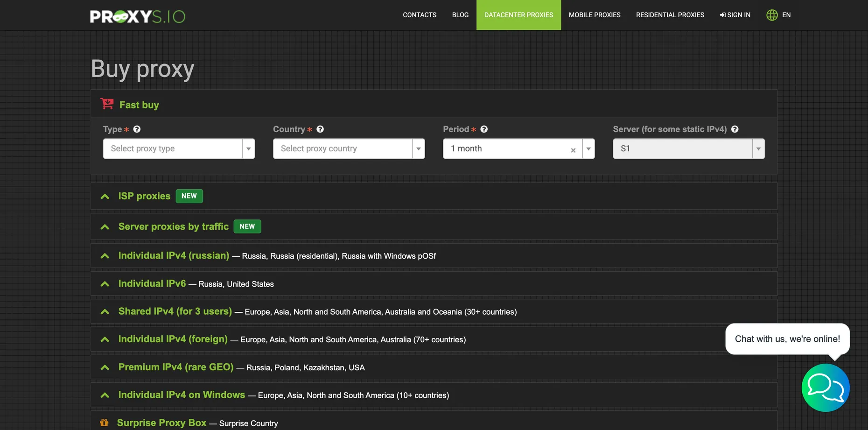Viewport: 868px width, 430px height.
Task: Click help icon next to Server label
Action: 735,129
